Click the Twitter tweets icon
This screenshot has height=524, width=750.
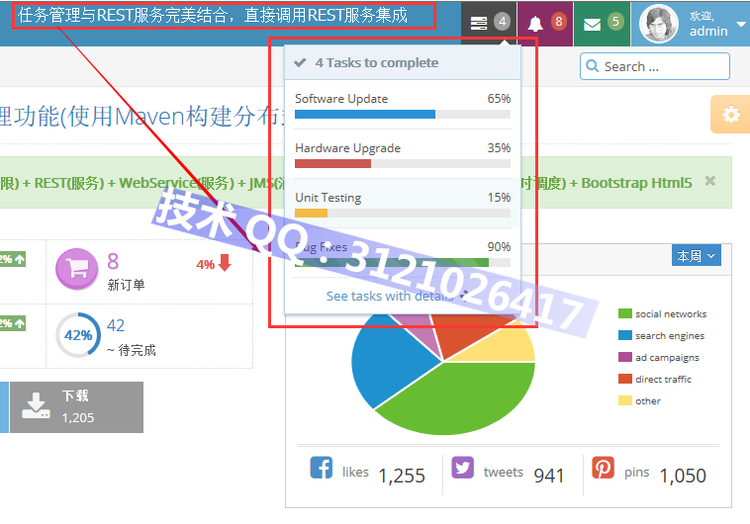[x=463, y=468]
